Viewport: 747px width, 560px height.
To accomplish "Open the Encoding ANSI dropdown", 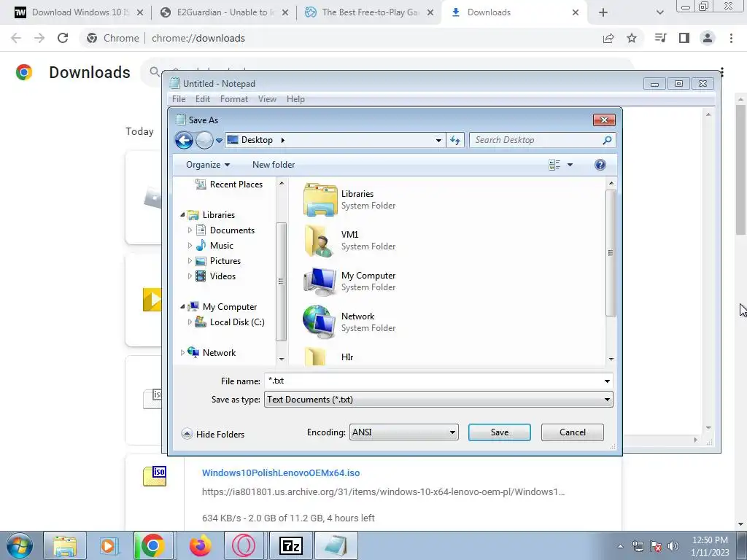I will (404, 432).
